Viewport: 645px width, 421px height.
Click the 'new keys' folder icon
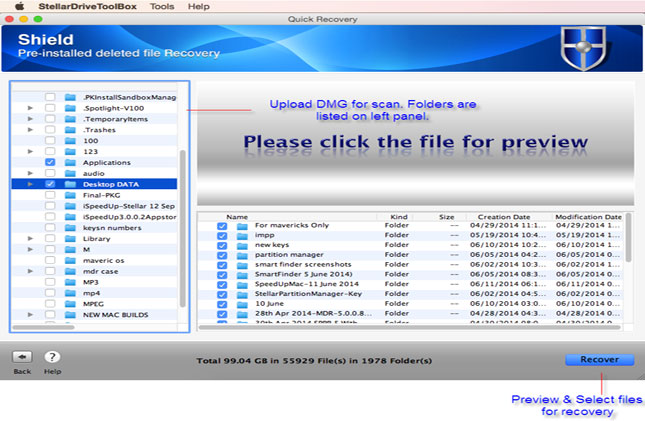[242, 245]
